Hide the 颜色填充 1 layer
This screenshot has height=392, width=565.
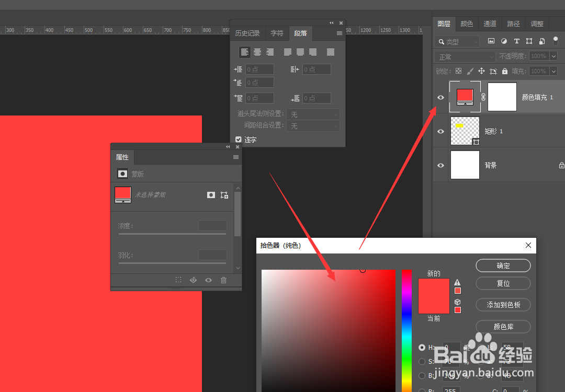(440, 97)
